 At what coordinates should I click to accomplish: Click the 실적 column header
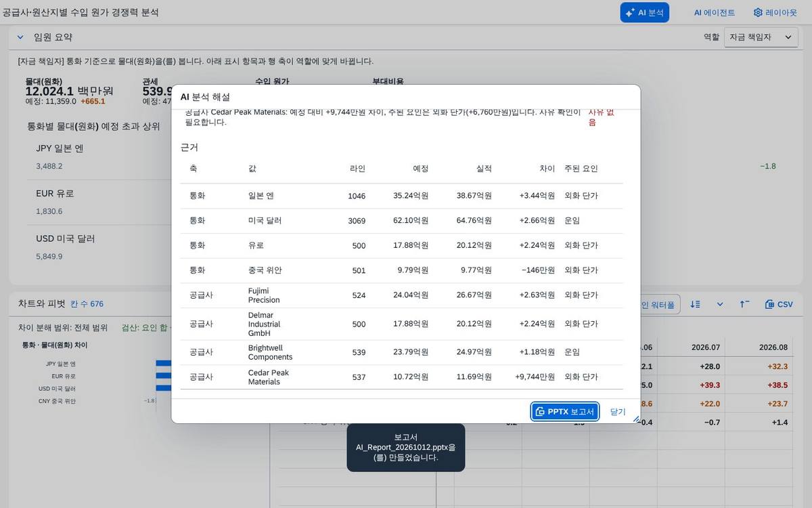click(x=484, y=169)
